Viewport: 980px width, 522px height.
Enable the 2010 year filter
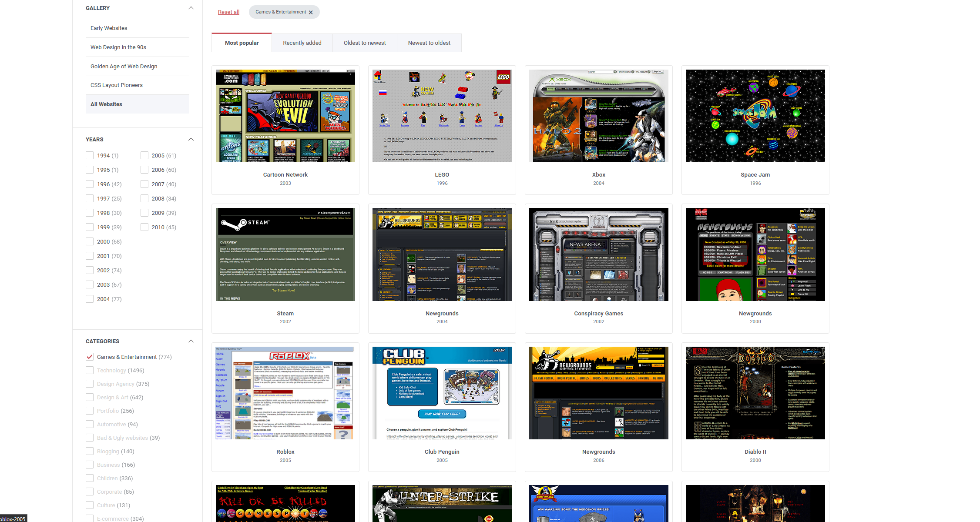144,227
